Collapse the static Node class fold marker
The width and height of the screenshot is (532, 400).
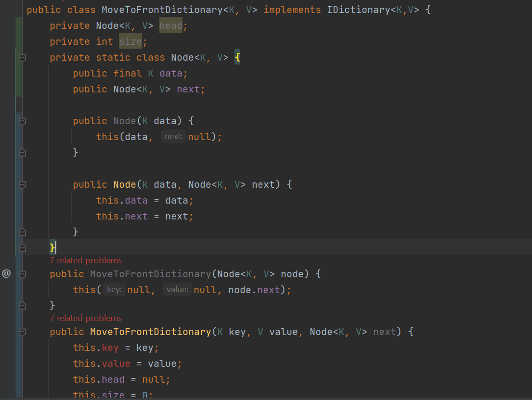tap(22, 58)
